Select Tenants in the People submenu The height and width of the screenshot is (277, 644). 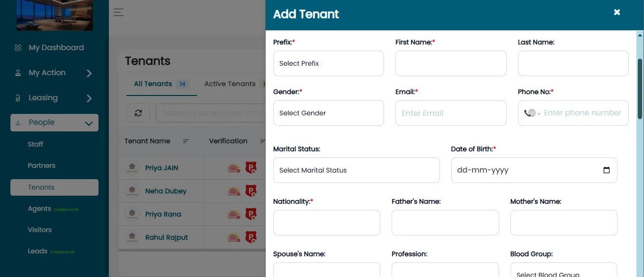pyautogui.click(x=54, y=187)
